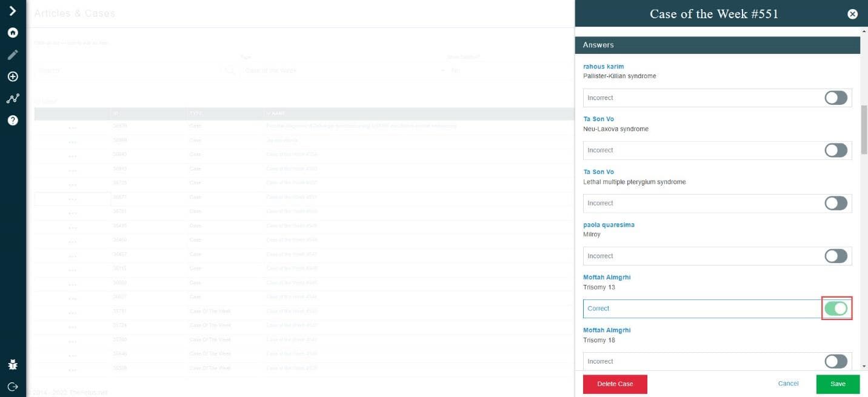Click the Cancel link
This screenshot has width=868, height=397.
tap(788, 384)
